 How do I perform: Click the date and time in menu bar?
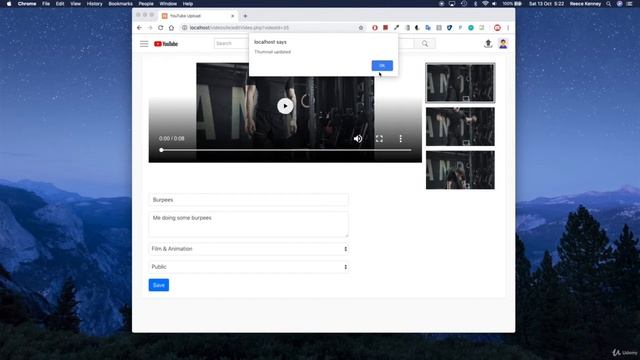pyautogui.click(x=546, y=4)
